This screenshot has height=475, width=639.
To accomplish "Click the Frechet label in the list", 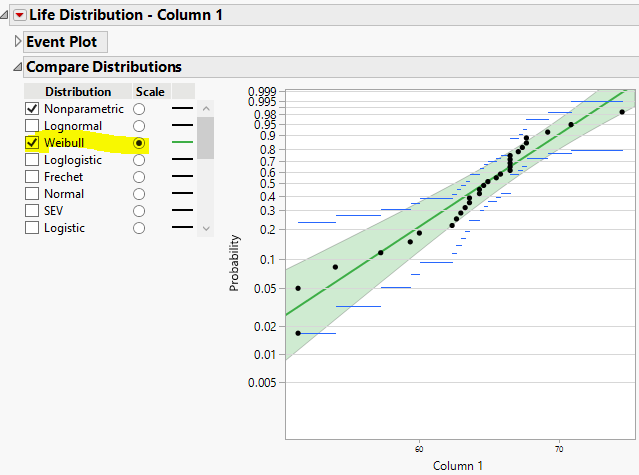I will point(64,177).
